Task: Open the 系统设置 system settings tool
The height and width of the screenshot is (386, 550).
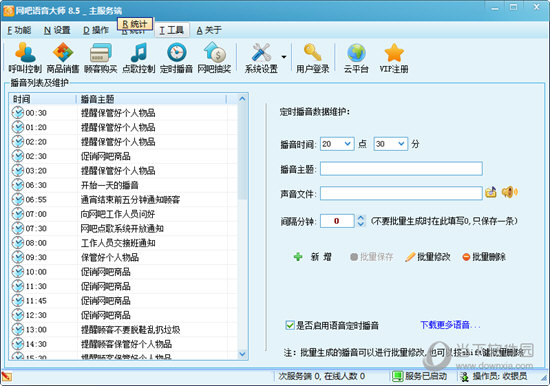Action: (261, 58)
